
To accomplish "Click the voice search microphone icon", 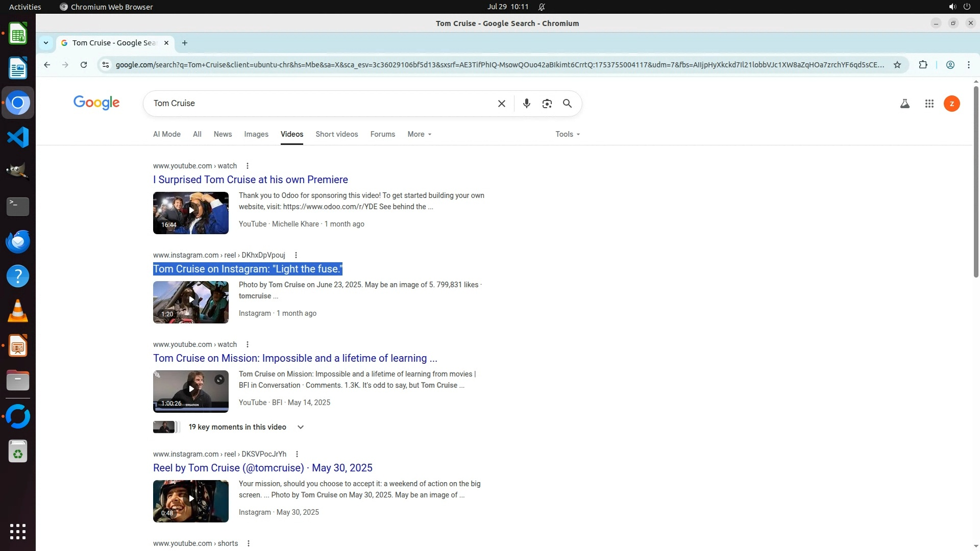I will pyautogui.click(x=526, y=104).
